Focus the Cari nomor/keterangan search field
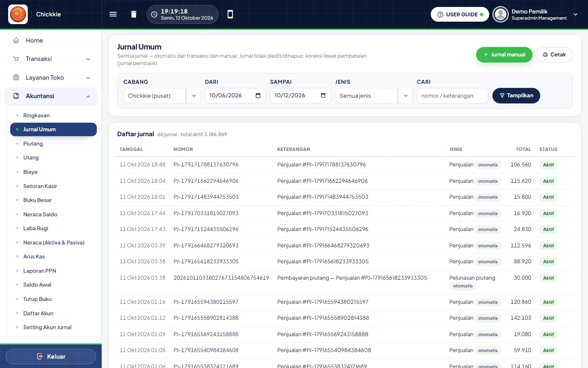The image size is (588, 368). point(452,96)
